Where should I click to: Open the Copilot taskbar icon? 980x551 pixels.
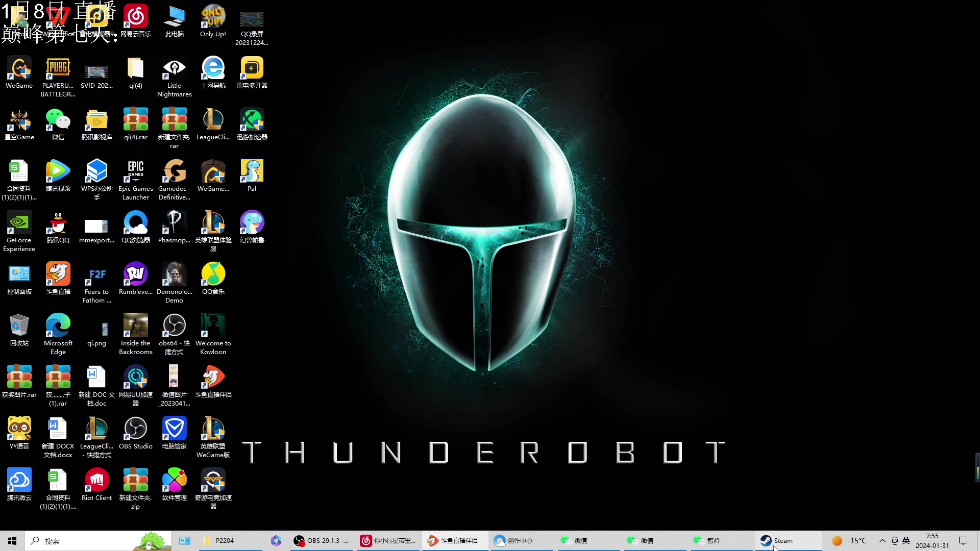[276, 541]
